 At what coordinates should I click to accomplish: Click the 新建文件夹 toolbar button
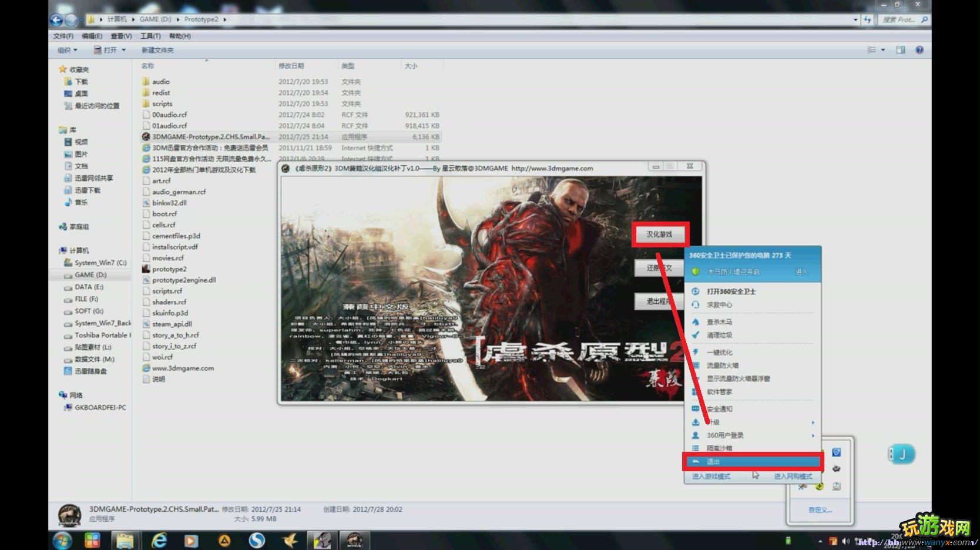tap(157, 50)
